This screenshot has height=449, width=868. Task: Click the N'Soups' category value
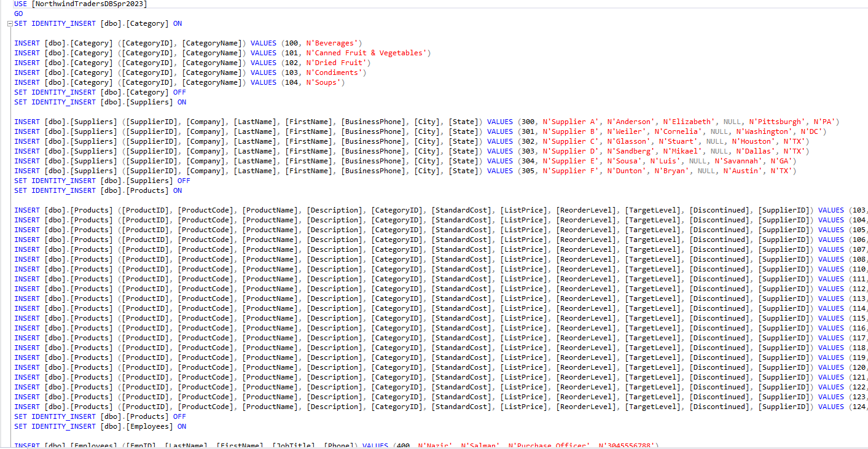click(324, 82)
